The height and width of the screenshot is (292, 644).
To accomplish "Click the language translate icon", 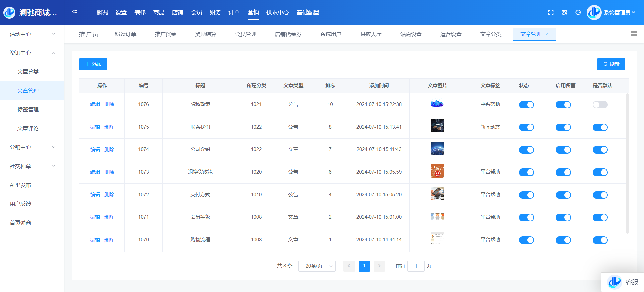I will [565, 12].
